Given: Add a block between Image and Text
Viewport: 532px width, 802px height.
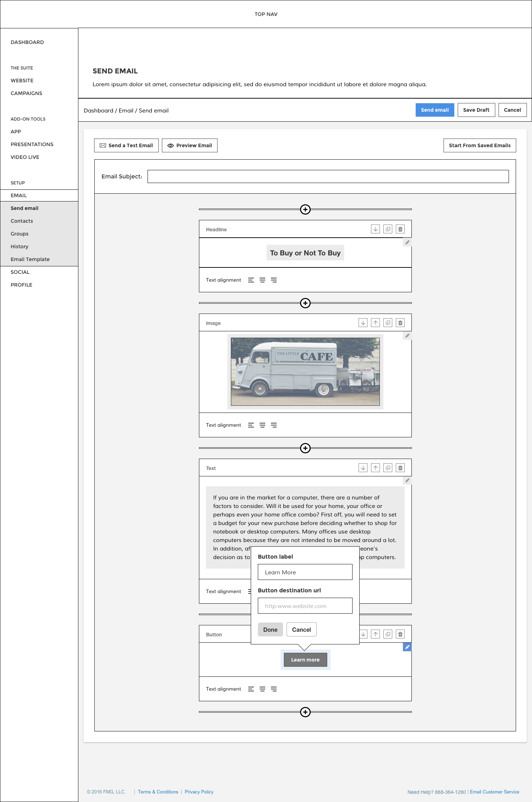Looking at the screenshot, I should point(305,448).
